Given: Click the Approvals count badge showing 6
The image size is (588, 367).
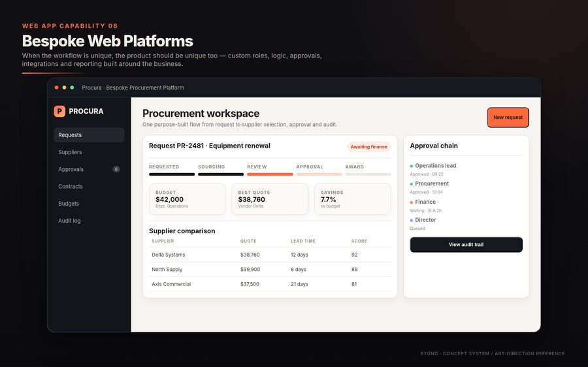Looking at the screenshot, I should pos(116,169).
